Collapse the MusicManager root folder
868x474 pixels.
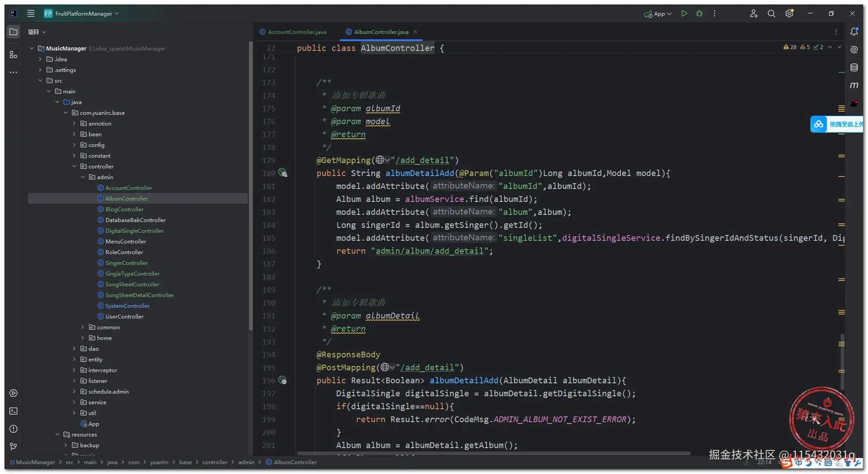point(32,48)
